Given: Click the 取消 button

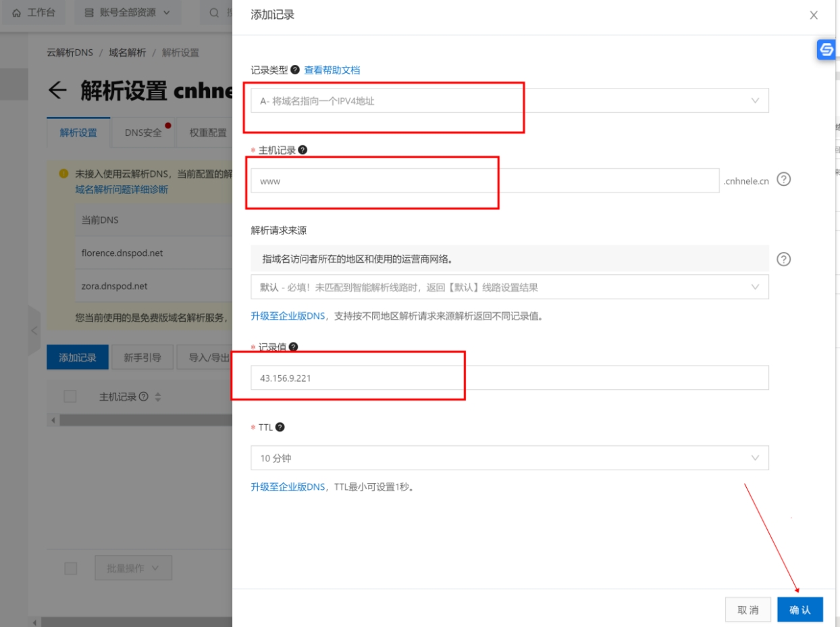Looking at the screenshot, I should (748, 609).
